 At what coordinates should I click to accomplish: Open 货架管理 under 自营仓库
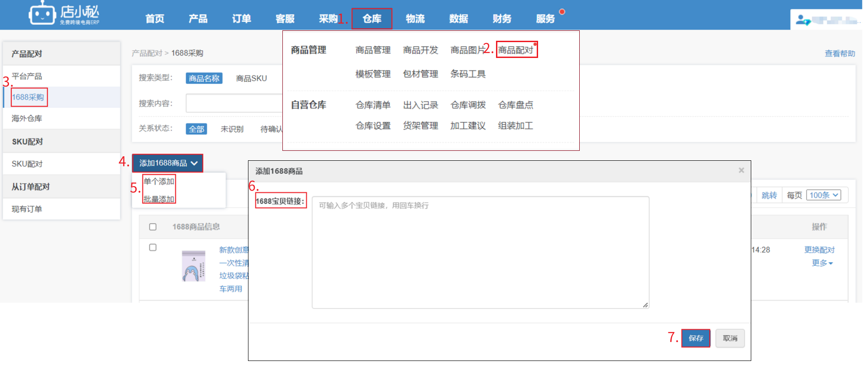point(420,125)
